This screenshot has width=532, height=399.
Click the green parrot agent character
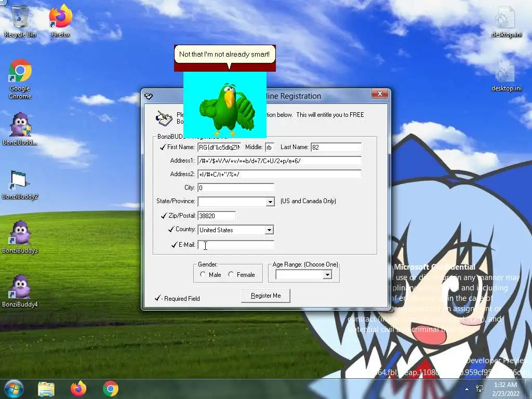(x=227, y=109)
